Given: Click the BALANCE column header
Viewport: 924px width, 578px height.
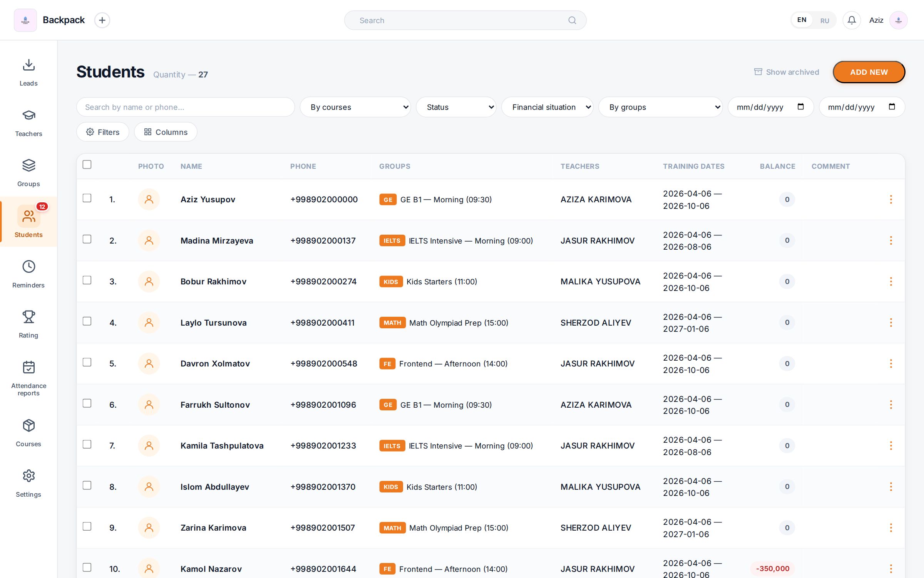Looking at the screenshot, I should 777,166.
